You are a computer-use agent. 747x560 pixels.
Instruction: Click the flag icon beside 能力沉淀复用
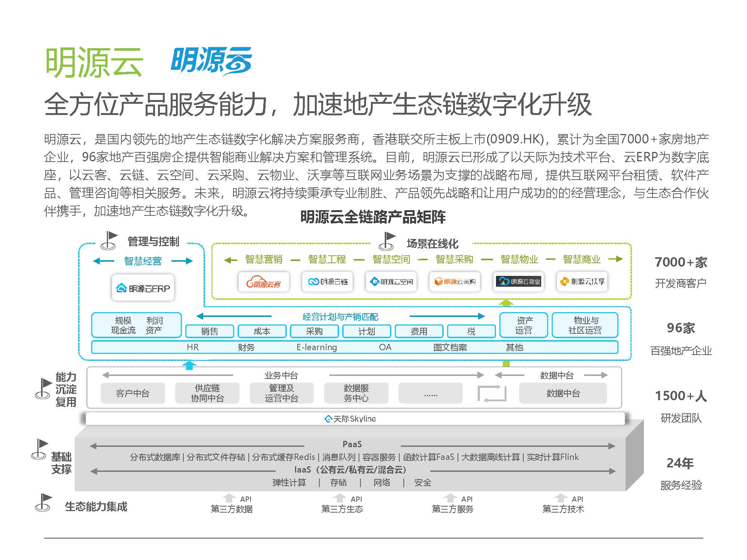(43, 388)
